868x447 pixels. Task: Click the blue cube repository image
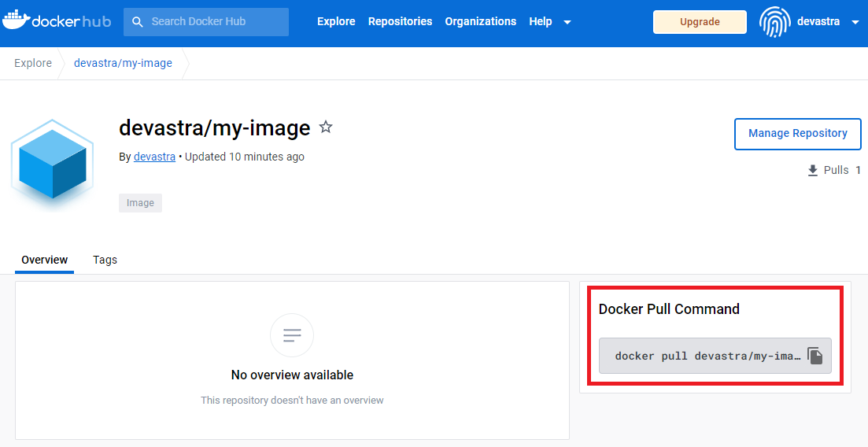tap(53, 164)
